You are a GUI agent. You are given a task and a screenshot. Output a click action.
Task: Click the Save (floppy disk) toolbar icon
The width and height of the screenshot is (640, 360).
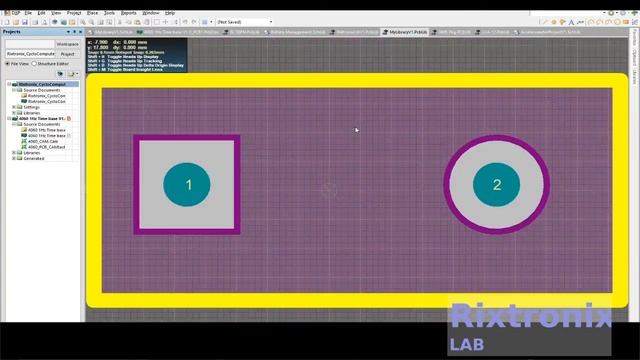coord(25,22)
